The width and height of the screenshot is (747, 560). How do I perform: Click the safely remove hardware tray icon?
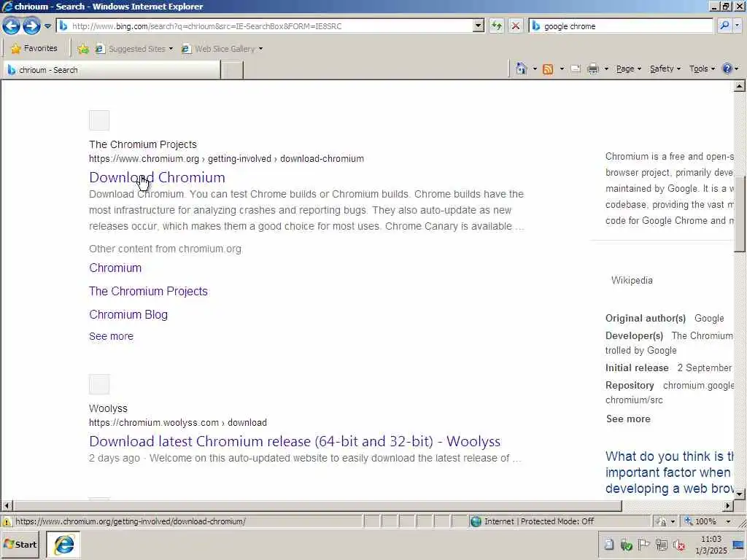coord(626,544)
